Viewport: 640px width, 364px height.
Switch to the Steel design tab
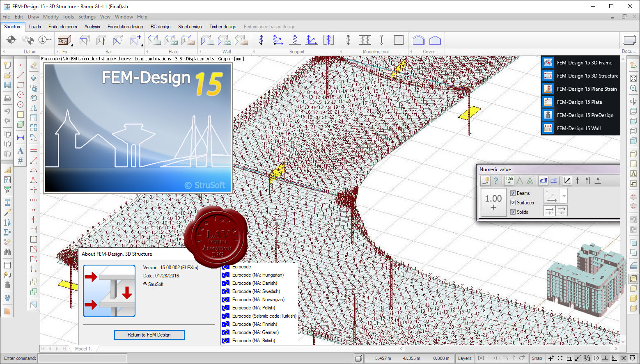point(190,27)
